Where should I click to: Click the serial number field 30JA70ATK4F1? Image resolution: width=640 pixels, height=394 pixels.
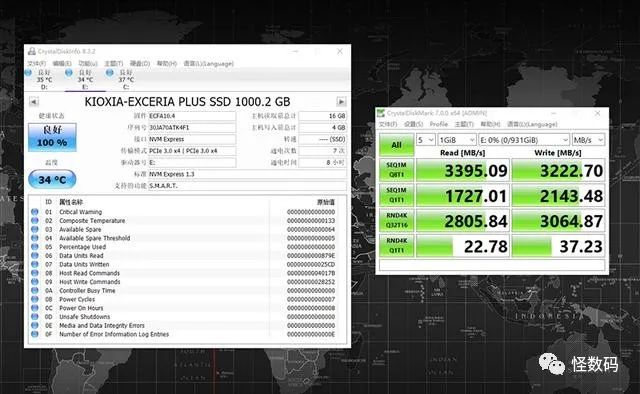pos(192,127)
